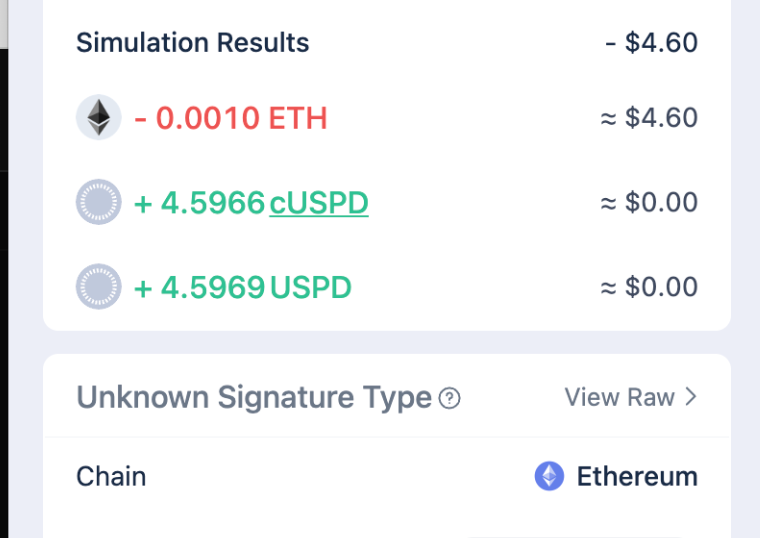Click help icon beside Unknown Signature Type
This screenshot has width=760, height=538.
click(x=450, y=398)
